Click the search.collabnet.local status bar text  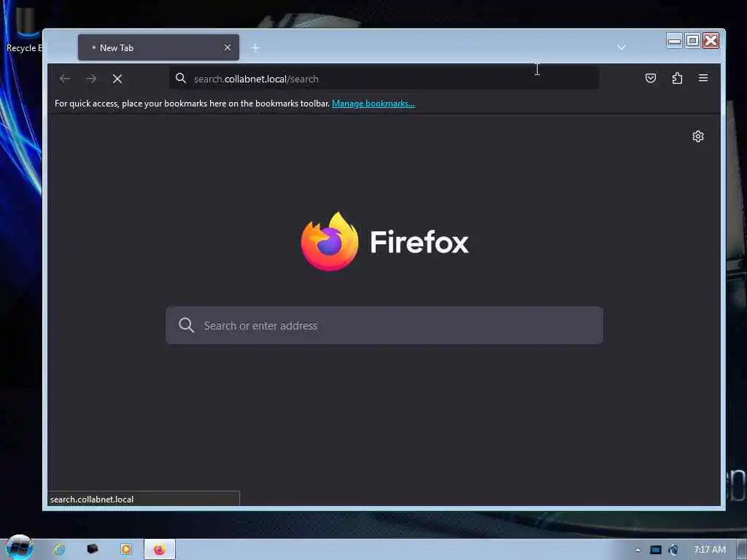point(91,499)
